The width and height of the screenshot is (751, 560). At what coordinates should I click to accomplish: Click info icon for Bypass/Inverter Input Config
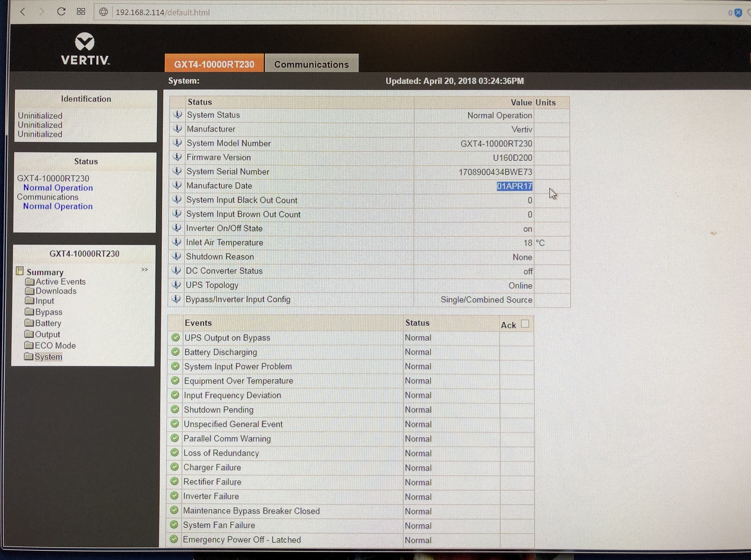[x=176, y=299]
